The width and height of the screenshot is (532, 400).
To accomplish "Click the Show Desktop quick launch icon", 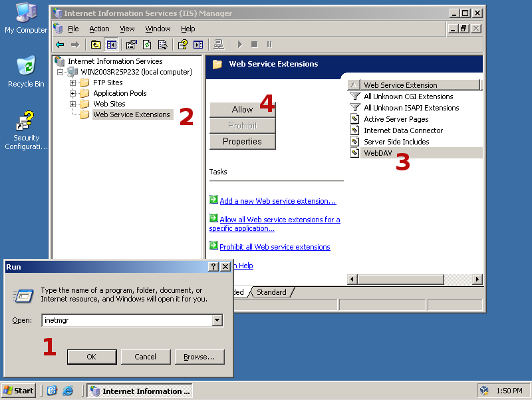I will pos(52,391).
